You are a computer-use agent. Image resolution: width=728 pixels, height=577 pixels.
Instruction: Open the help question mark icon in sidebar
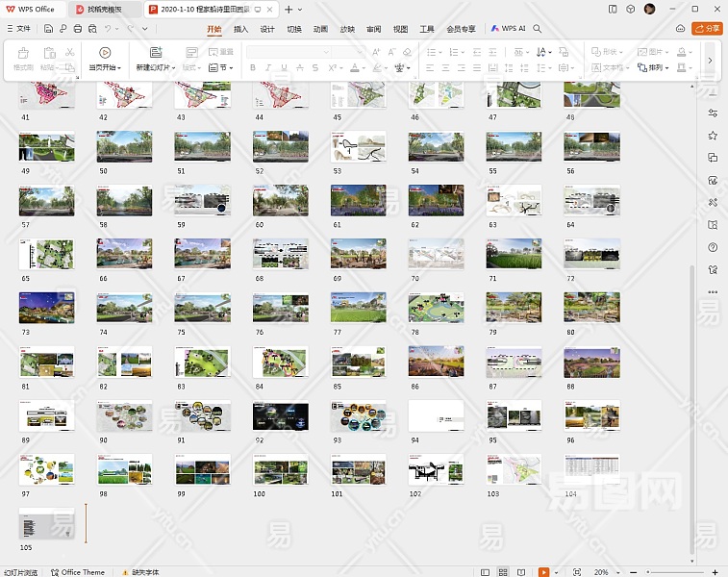point(713,247)
